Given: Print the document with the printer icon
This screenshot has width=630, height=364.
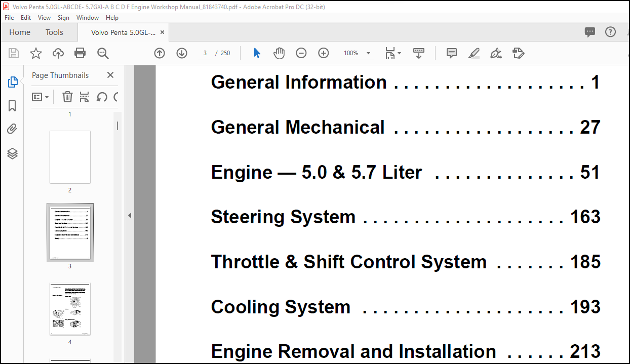Looking at the screenshot, I should pos(80,53).
